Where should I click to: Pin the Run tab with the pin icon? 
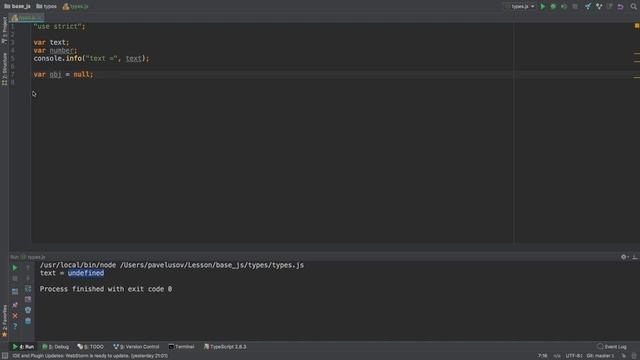point(15,305)
